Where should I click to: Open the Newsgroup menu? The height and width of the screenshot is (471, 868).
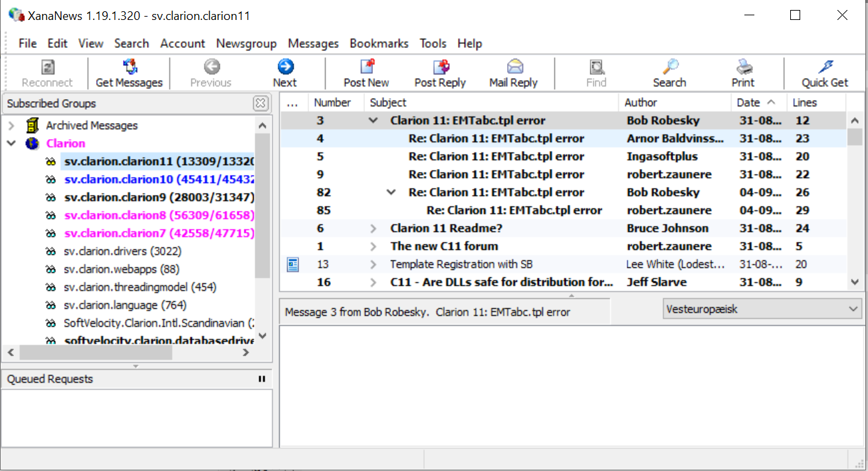246,43
